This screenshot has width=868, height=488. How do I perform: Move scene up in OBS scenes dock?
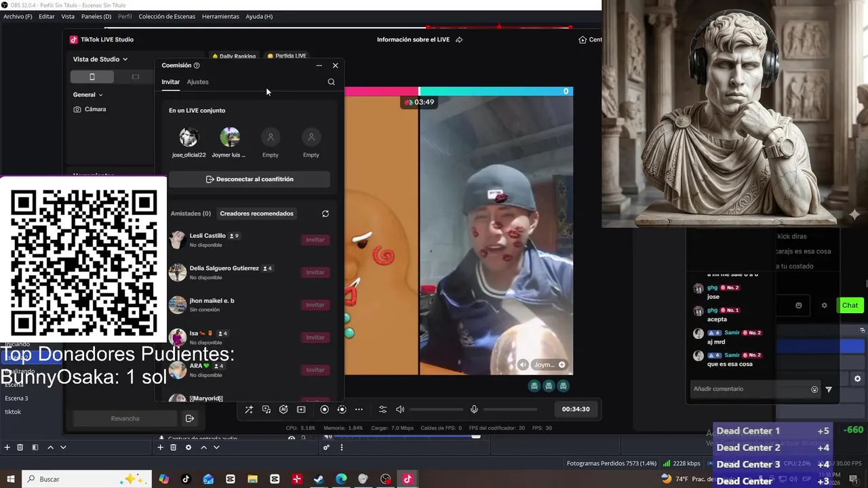click(50, 447)
